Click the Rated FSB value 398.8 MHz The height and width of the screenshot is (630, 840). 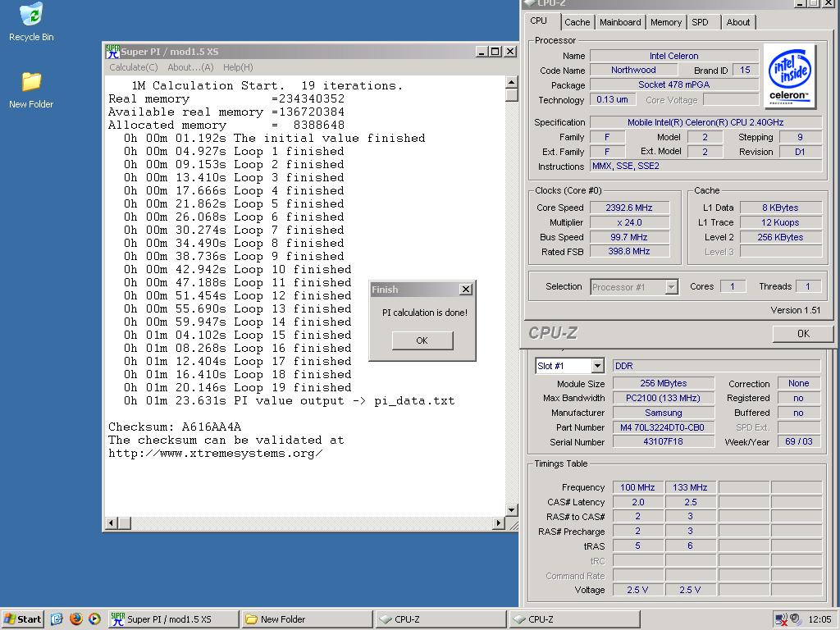(x=629, y=251)
